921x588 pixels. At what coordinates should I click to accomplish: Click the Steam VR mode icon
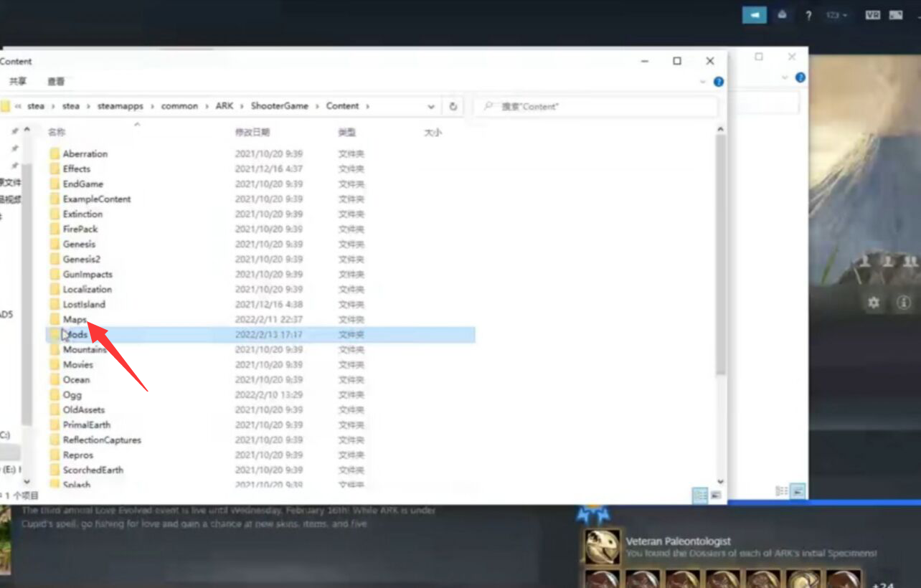coord(872,14)
